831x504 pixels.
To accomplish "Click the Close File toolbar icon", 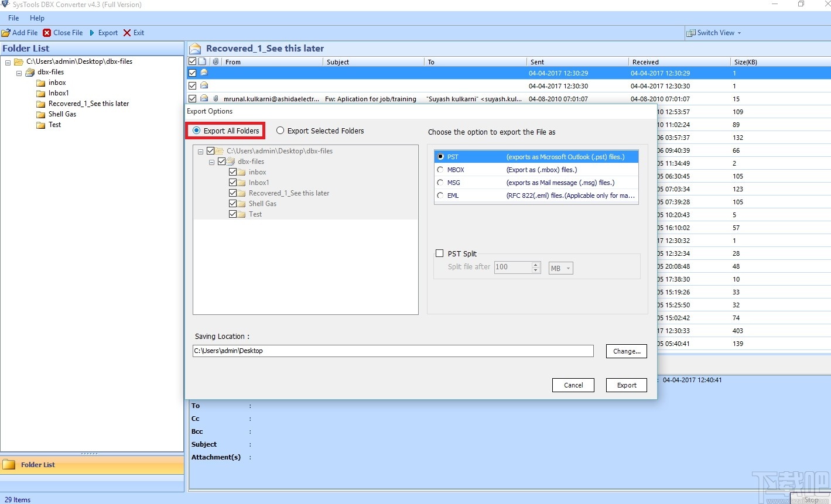I will 45,33.
